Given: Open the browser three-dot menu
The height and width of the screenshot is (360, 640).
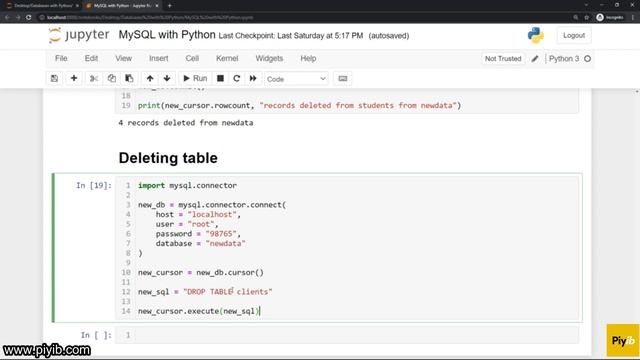Looking at the screenshot, I should [633, 18].
